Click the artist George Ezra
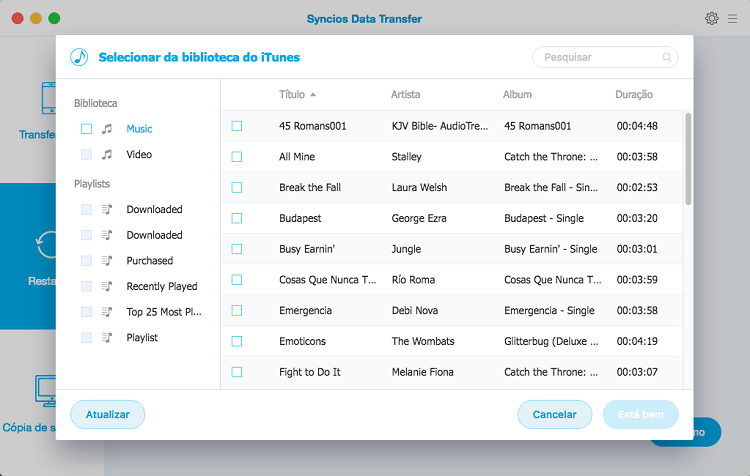The width and height of the screenshot is (750, 476). pyautogui.click(x=419, y=218)
